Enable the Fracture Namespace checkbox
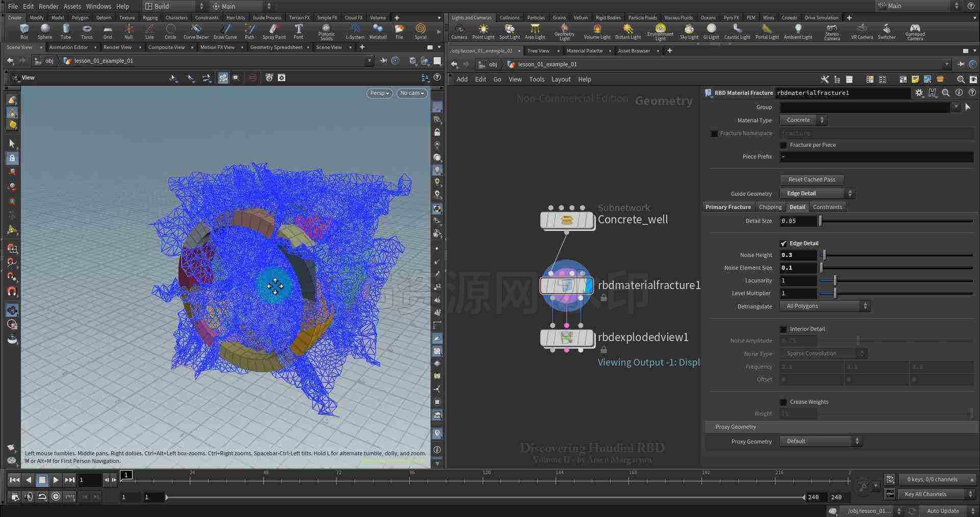This screenshot has width=980, height=517. pos(714,134)
